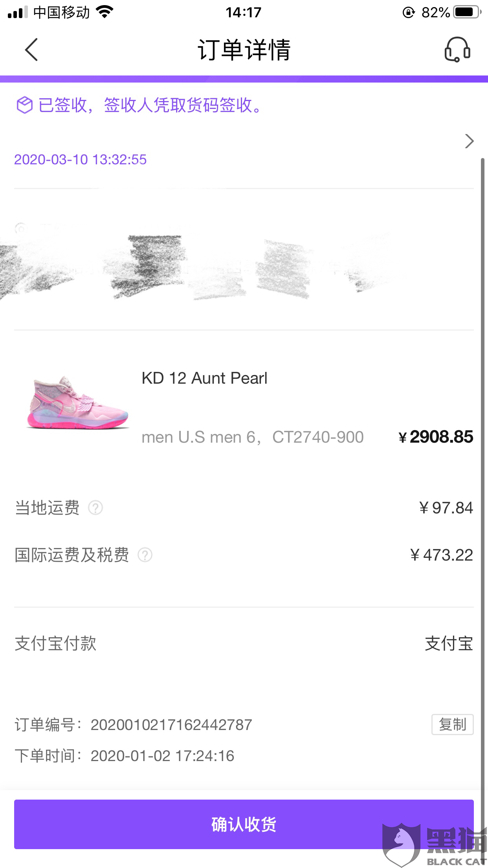This screenshot has width=488, height=868.
Task: Tap the 支付宝付款 payment method row
Action: tap(55, 644)
